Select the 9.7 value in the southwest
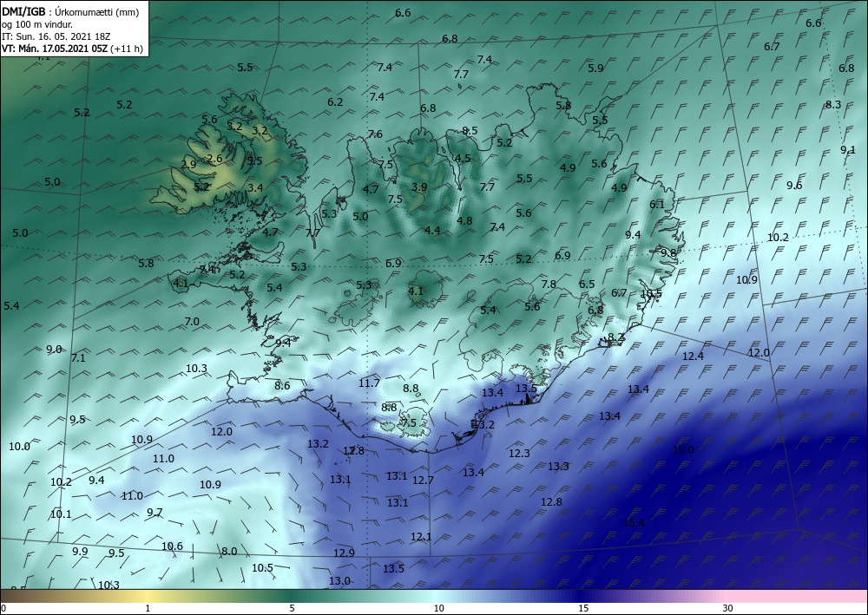The height and width of the screenshot is (615, 868). [x=155, y=513]
